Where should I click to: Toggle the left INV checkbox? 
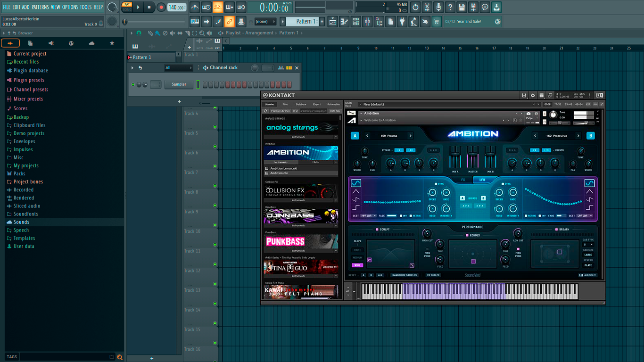coord(401,215)
